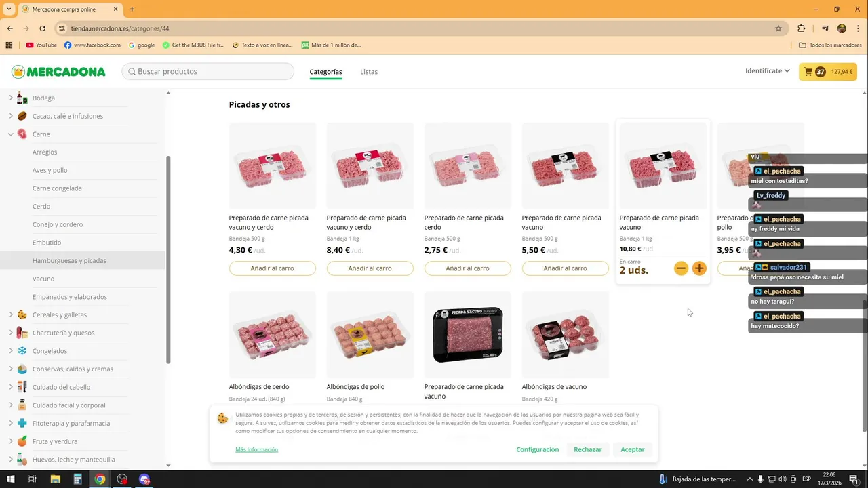Open Albóndigas de pollo product image
Viewport: 868px width, 488px height.
(x=370, y=335)
